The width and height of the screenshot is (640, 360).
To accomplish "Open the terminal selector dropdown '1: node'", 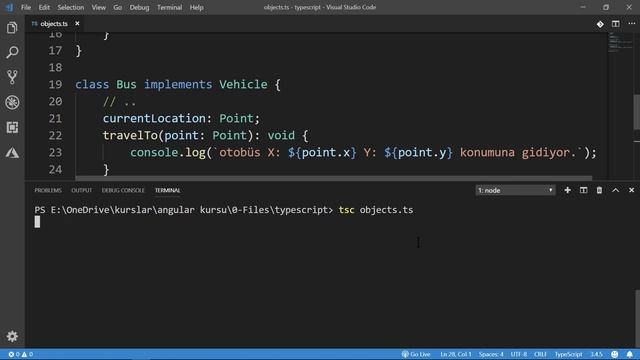I will click(515, 190).
